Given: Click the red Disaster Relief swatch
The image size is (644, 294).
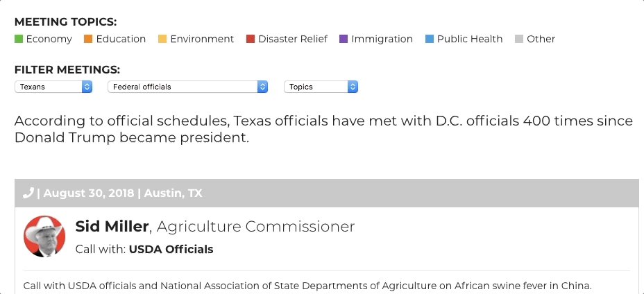Looking at the screenshot, I should [x=250, y=39].
